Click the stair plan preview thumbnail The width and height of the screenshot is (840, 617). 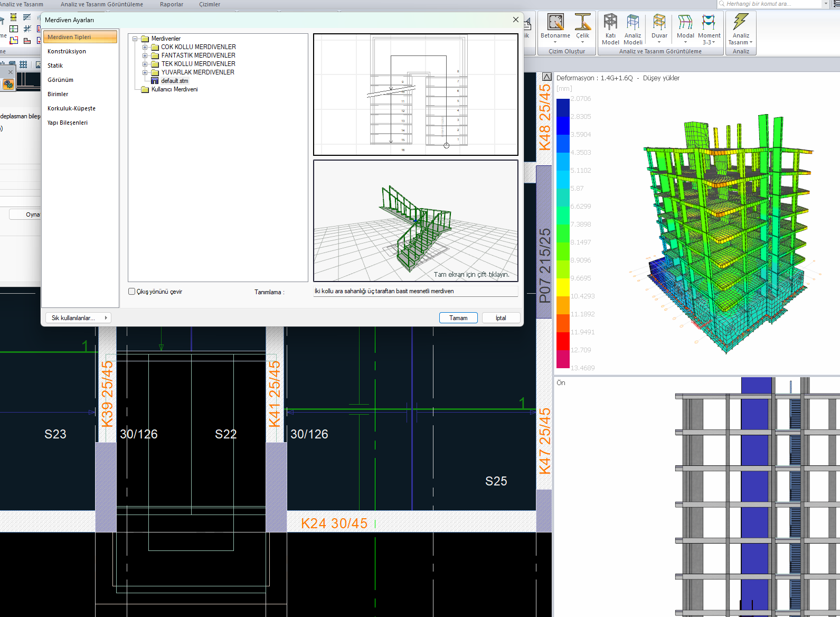click(416, 95)
